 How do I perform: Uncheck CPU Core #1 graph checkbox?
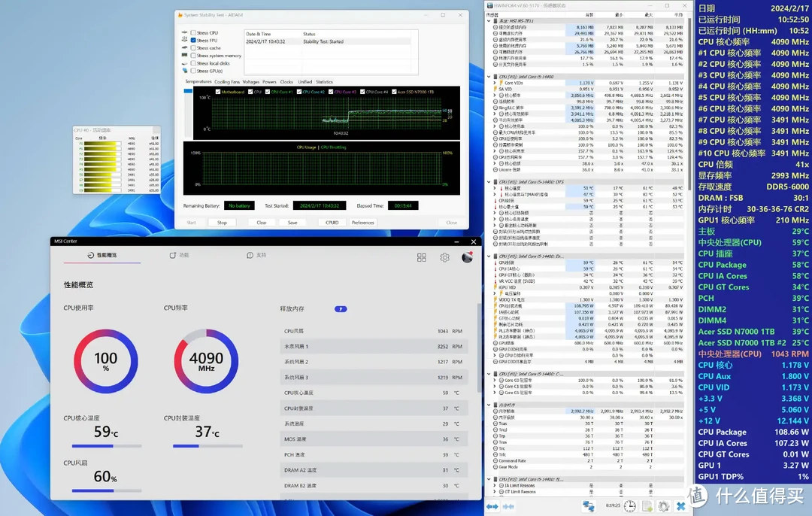pyautogui.click(x=268, y=92)
